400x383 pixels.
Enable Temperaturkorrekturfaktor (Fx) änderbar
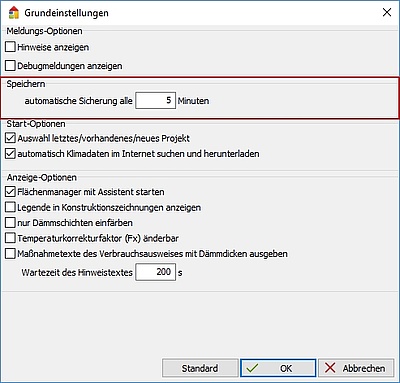point(10,238)
